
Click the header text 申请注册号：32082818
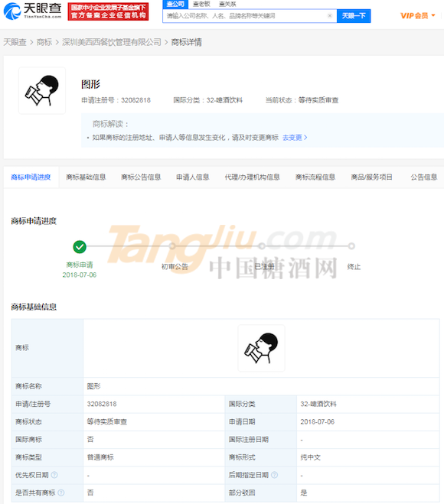(116, 100)
